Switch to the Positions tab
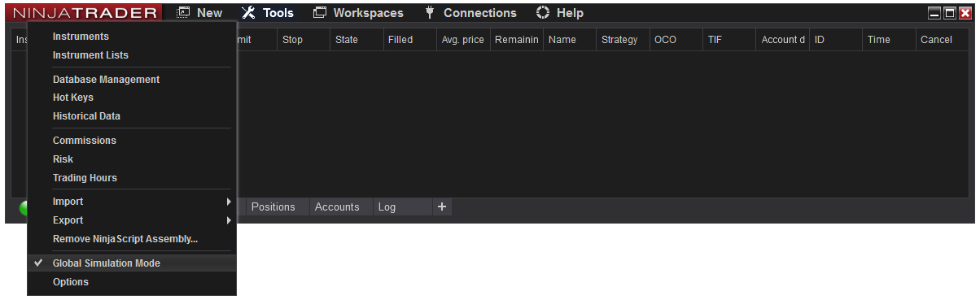This screenshot has width=980, height=300. pyautogui.click(x=273, y=207)
